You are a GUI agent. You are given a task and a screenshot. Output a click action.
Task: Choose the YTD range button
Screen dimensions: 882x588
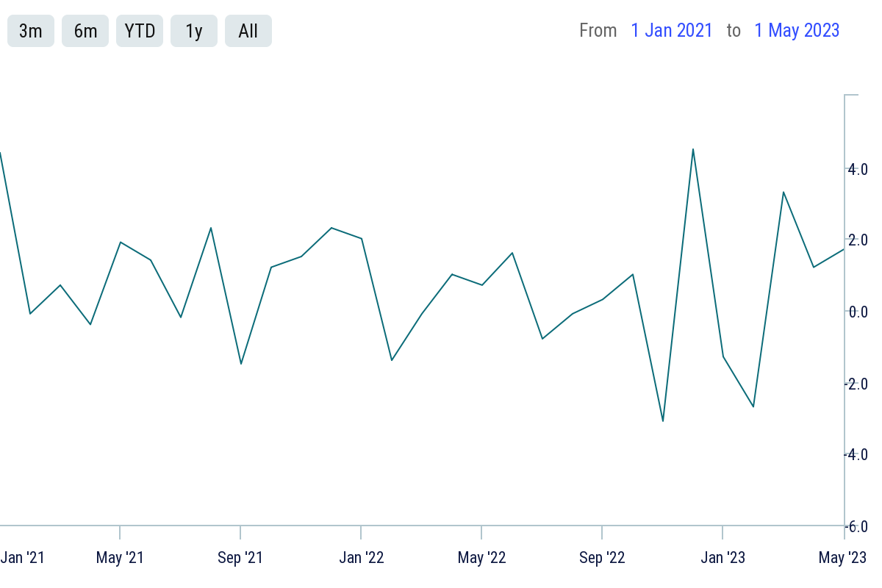(140, 31)
